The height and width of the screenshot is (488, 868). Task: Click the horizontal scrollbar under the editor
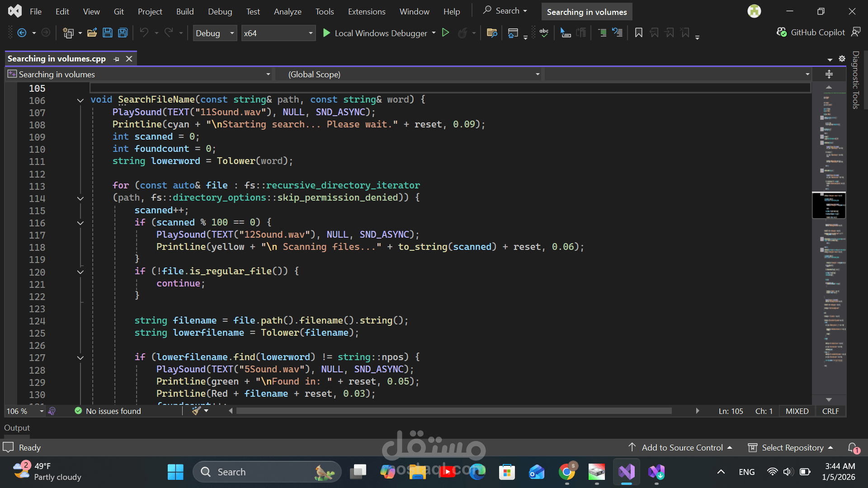pyautogui.click(x=453, y=411)
